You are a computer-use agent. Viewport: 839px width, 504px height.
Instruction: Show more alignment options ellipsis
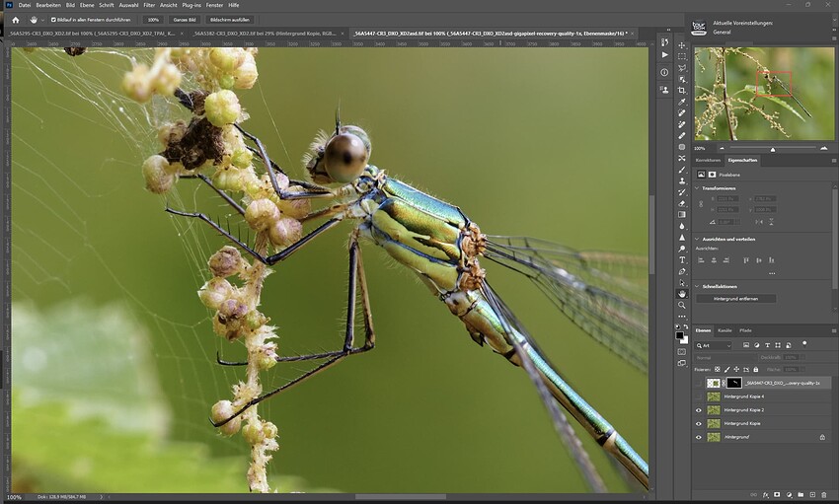772,273
